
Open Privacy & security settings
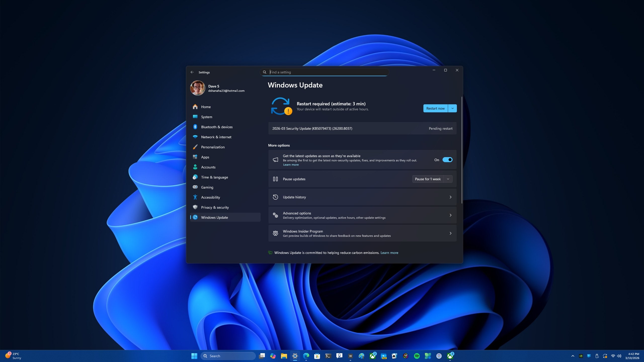tap(215, 207)
